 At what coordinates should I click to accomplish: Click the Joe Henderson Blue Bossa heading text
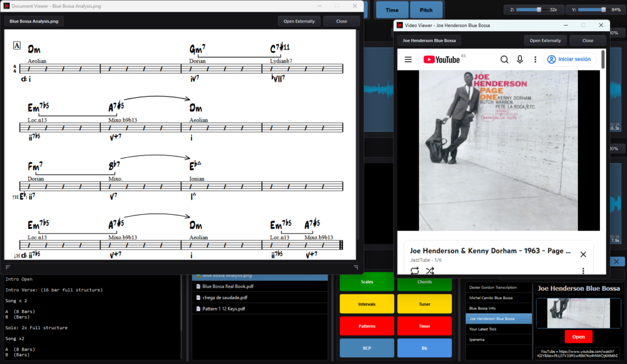point(578,289)
